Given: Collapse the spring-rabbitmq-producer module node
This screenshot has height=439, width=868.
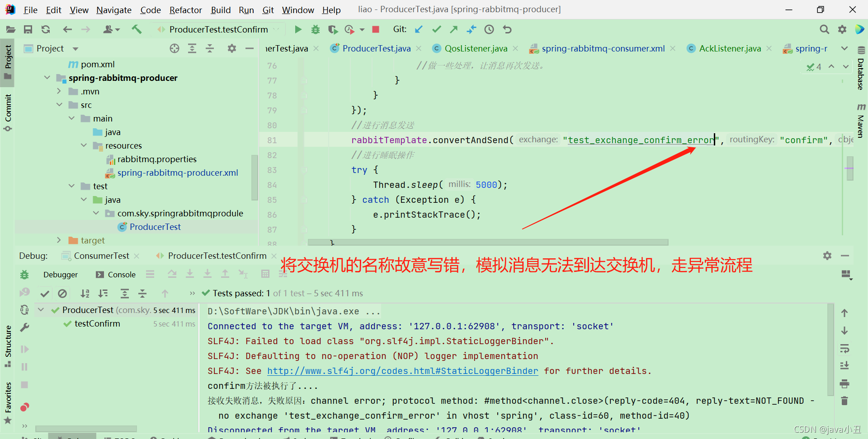Looking at the screenshot, I should pyautogui.click(x=47, y=78).
